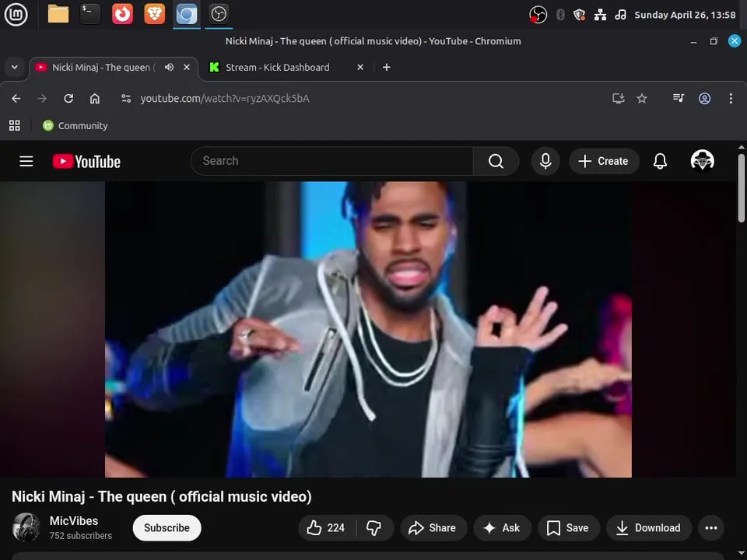The image size is (747, 560).
Task: Install the YouTube app from the address bar
Action: [x=619, y=99]
